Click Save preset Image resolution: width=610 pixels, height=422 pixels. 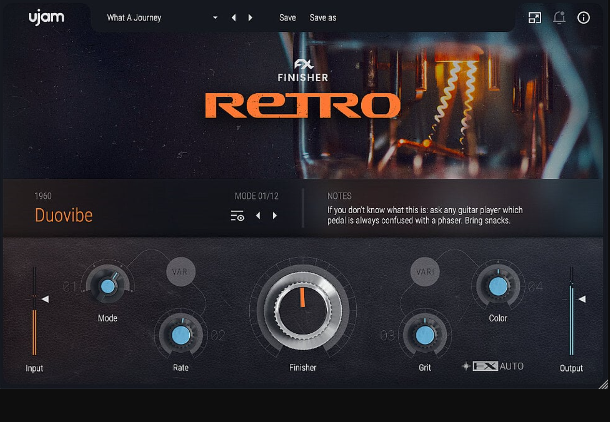coord(287,18)
